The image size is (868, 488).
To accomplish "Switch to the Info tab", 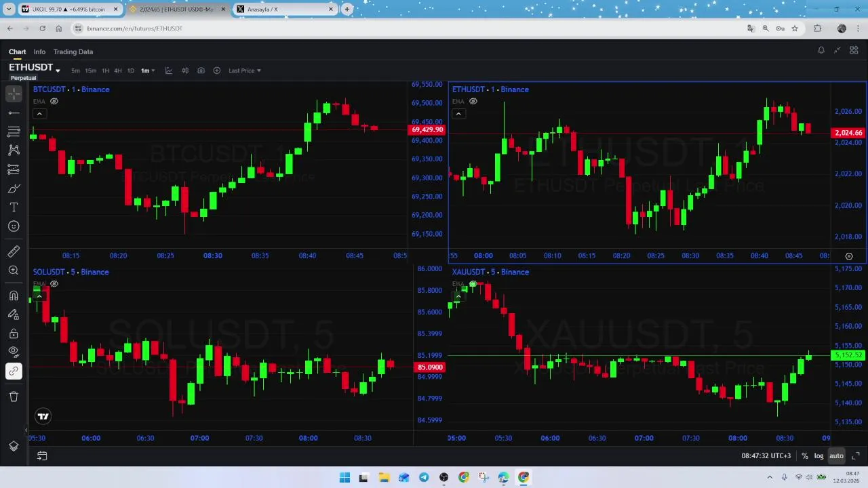I will (x=39, y=52).
